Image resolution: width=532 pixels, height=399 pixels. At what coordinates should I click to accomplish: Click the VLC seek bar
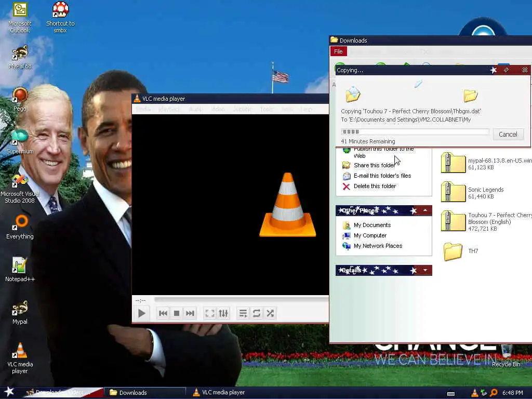tap(241, 300)
